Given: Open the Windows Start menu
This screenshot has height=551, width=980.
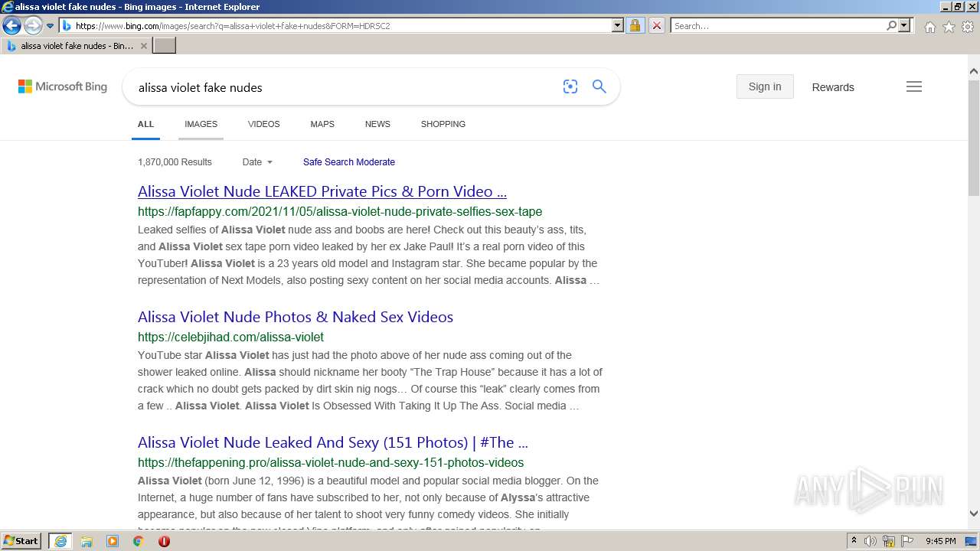Looking at the screenshot, I should pyautogui.click(x=21, y=541).
